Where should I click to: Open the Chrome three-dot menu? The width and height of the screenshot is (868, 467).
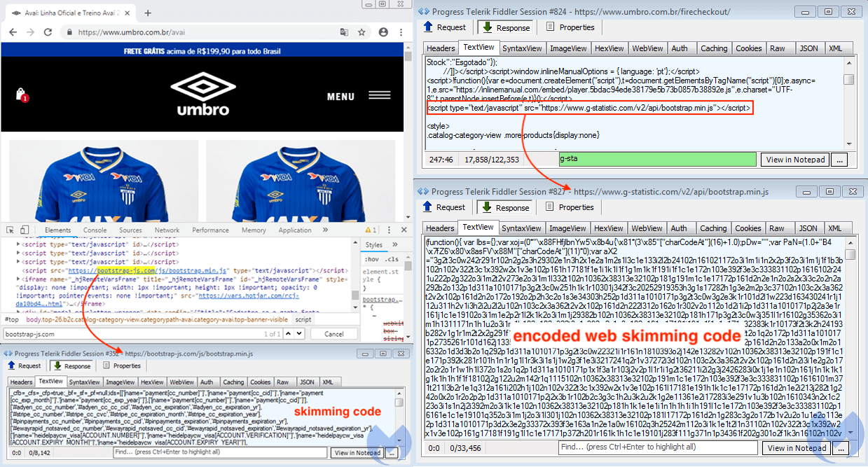tap(400, 32)
